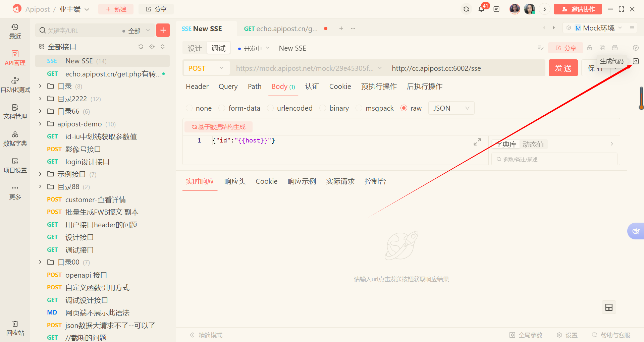Switch to the echo.apipost.cn GET tab
The image size is (644, 342).
285,28
